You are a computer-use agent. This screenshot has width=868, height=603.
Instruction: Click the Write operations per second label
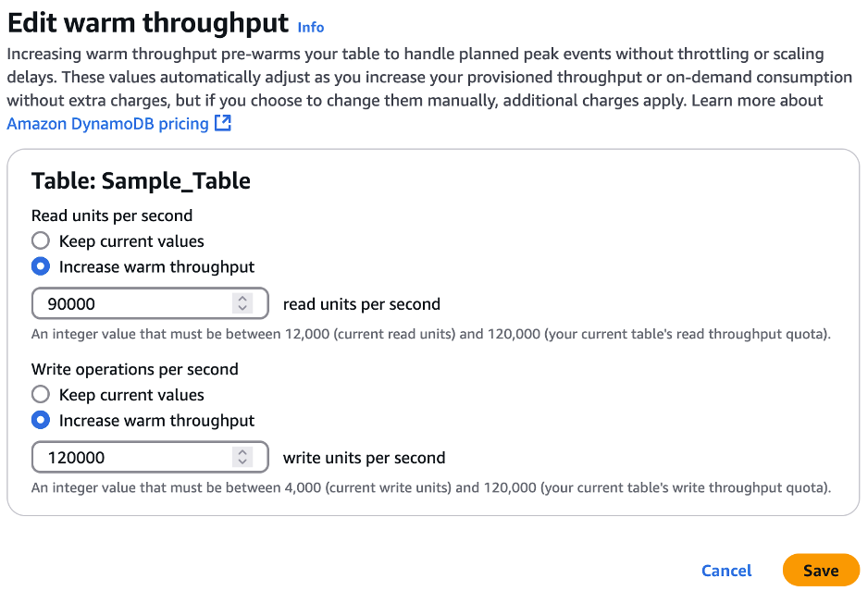134,369
